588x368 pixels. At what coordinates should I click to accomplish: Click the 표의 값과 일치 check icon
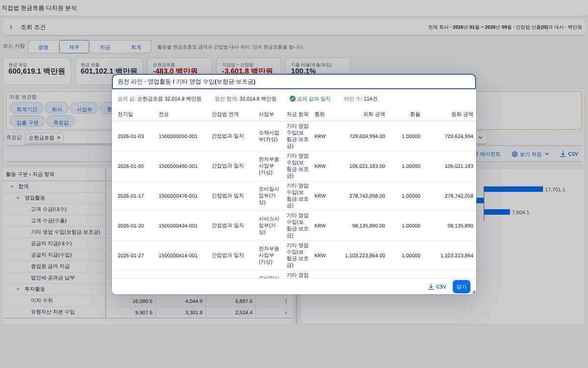(293, 99)
